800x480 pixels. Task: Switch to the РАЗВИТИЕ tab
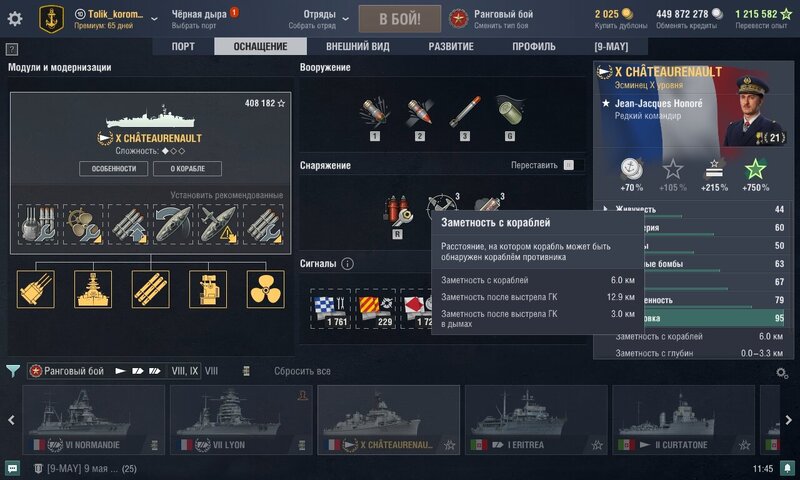pyautogui.click(x=451, y=46)
